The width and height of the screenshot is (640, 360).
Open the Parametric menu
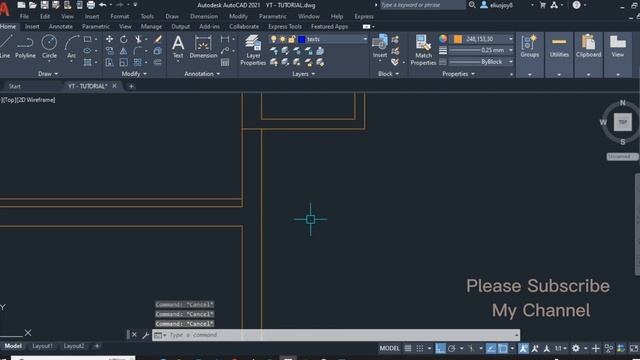(x=272, y=16)
